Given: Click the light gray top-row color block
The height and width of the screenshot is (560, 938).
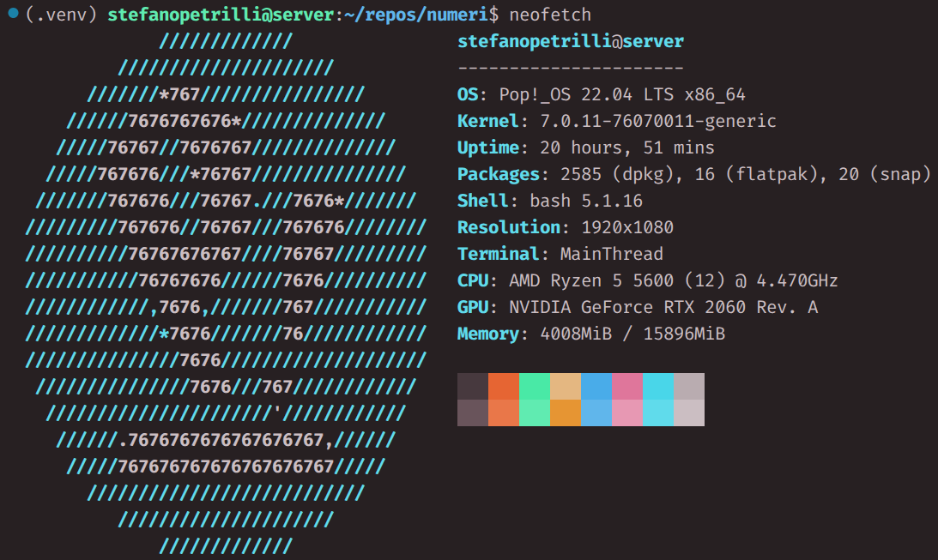Looking at the screenshot, I should [689, 386].
